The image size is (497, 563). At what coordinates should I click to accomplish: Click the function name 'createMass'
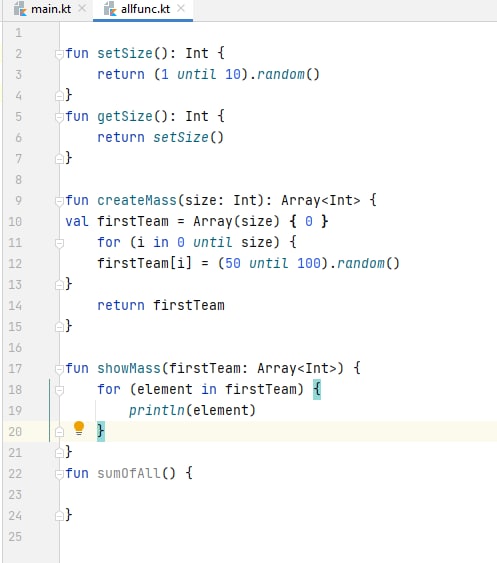[137, 200]
